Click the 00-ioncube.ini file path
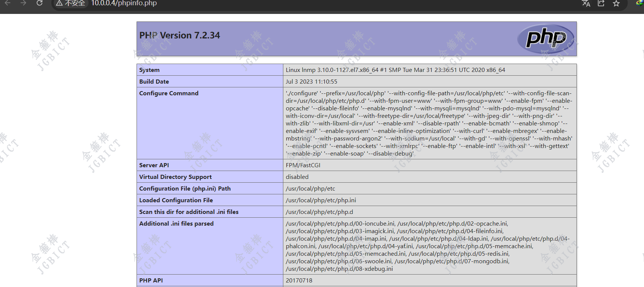This screenshot has width=644, height=287. click(x=340, y=224)
